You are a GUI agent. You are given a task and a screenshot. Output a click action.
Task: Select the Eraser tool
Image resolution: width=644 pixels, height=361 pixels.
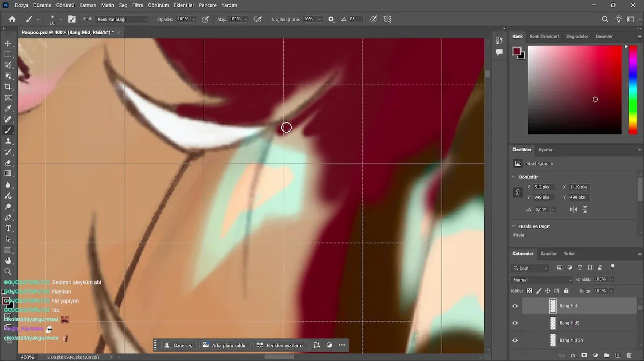click(8, 163)
